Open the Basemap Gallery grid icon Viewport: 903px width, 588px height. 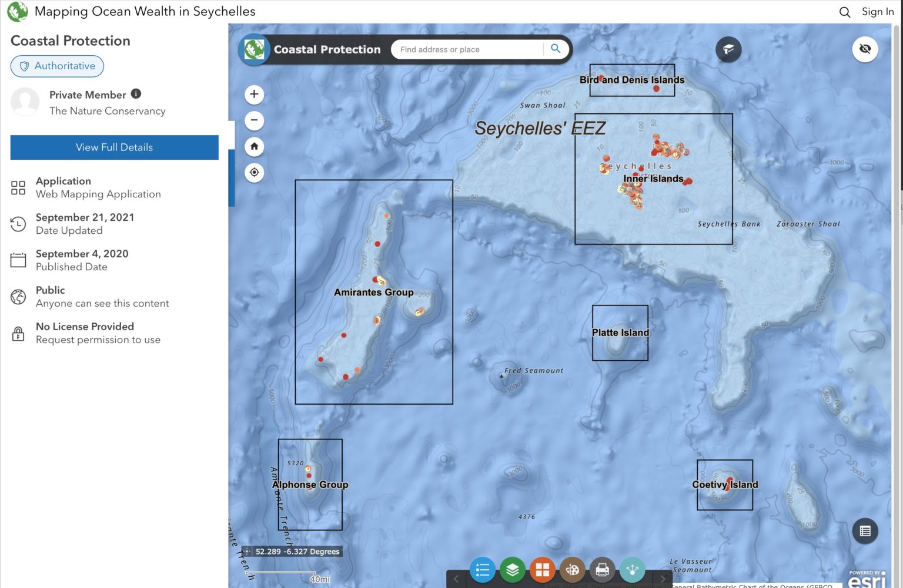click(542, 569)
